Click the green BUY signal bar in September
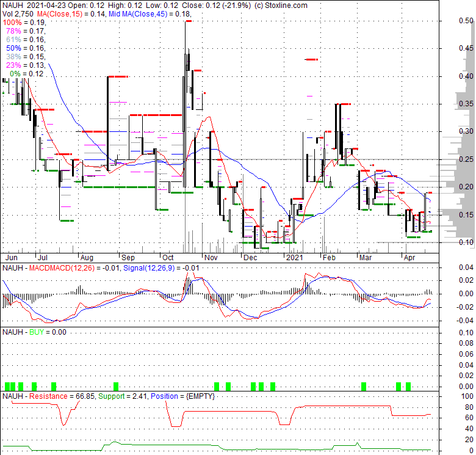The width and height of the screenshot is (476, 455). point(116,387)
